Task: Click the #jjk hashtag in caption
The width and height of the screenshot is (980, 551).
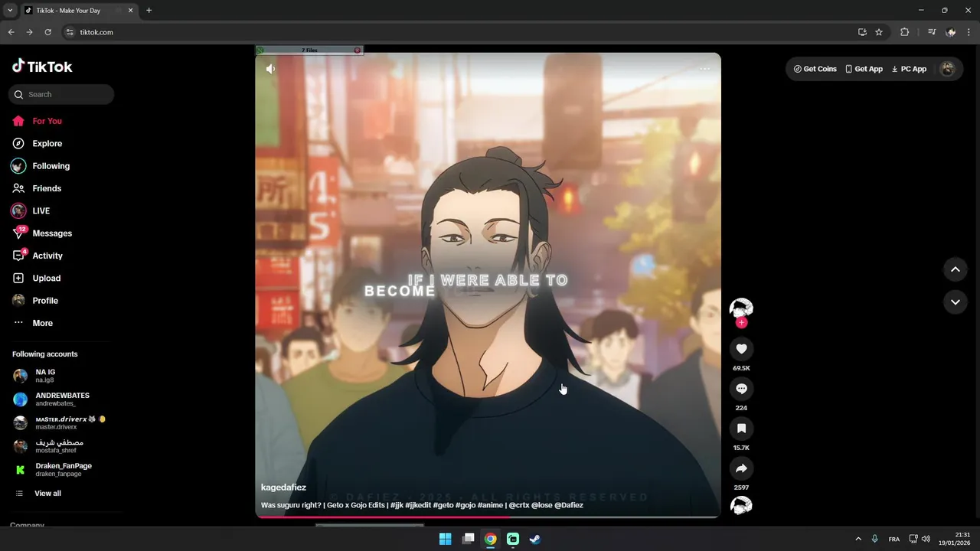Action: [x=397, y=505]
